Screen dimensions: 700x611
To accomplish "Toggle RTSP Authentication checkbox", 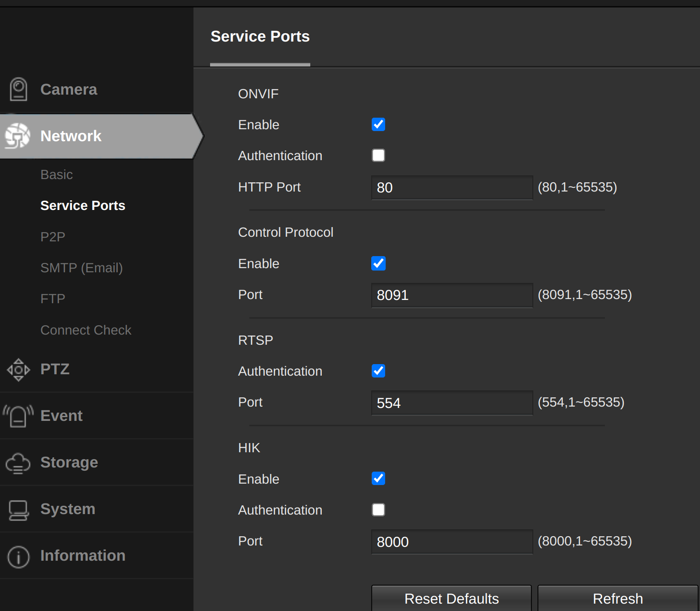I will point(379,371).
